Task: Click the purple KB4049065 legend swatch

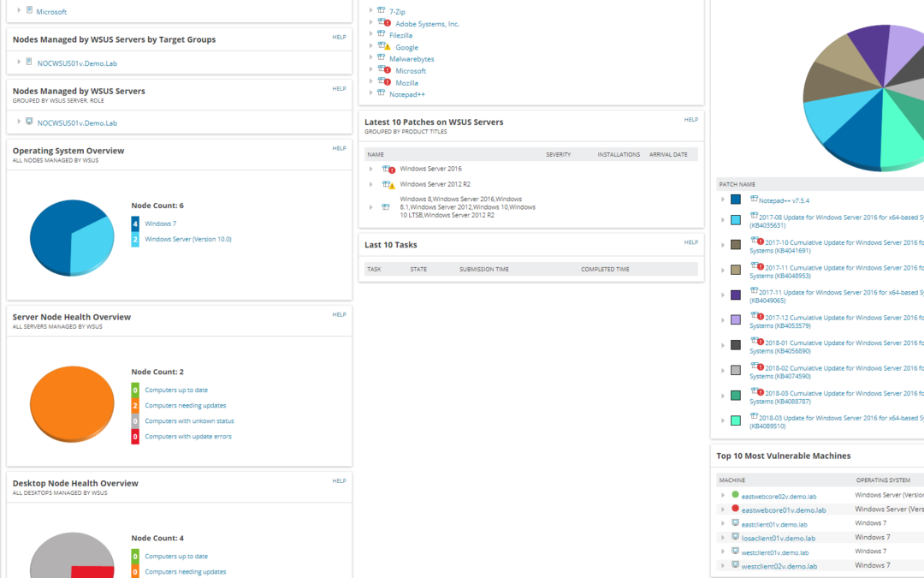Action: click(x=736, y=295)
